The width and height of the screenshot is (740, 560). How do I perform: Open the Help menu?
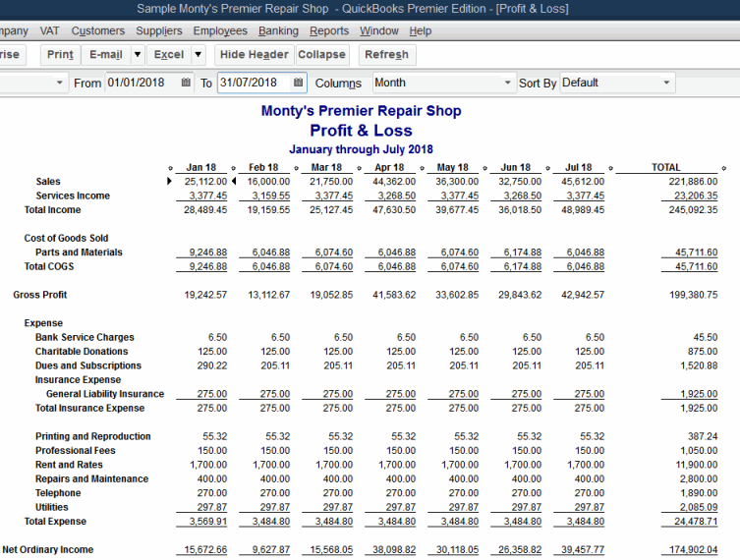(421, 31)
